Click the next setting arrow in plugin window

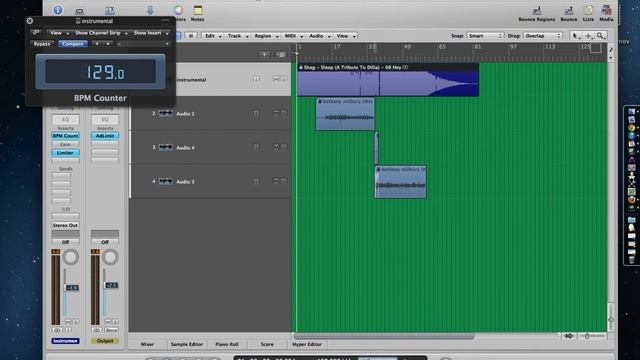coord(107,44)
